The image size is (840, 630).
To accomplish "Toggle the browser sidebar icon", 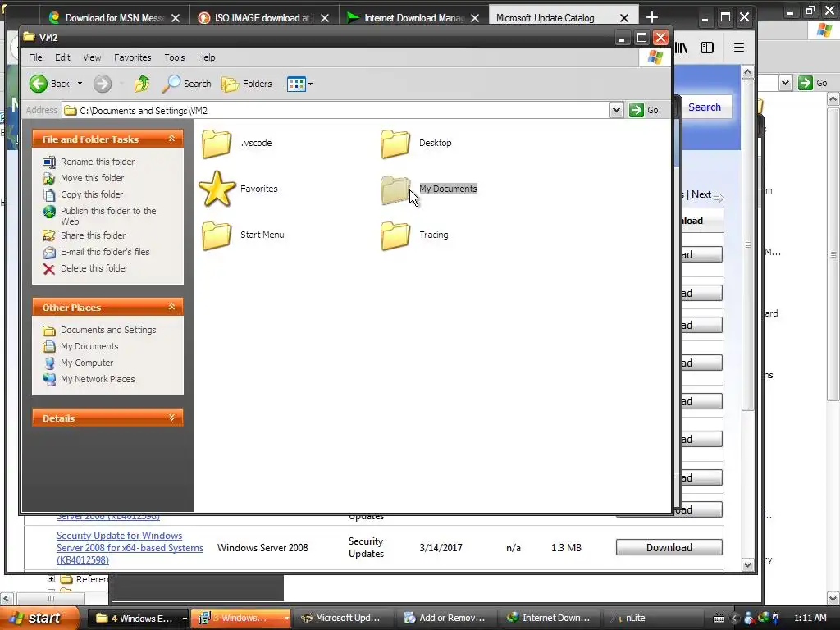I will (x=707, y=48).
